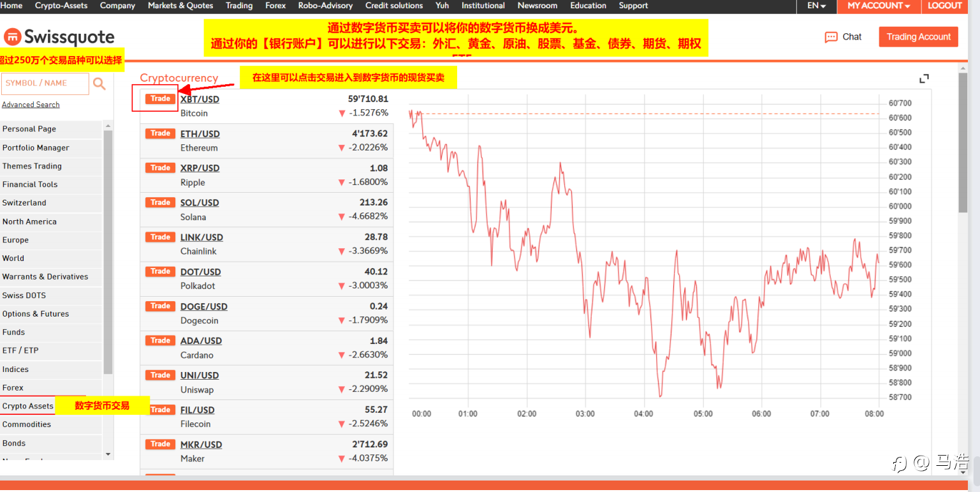The image size is (980, 492).
Task: Click Trade button for DOGE/USD
Action: coord(160,306)
